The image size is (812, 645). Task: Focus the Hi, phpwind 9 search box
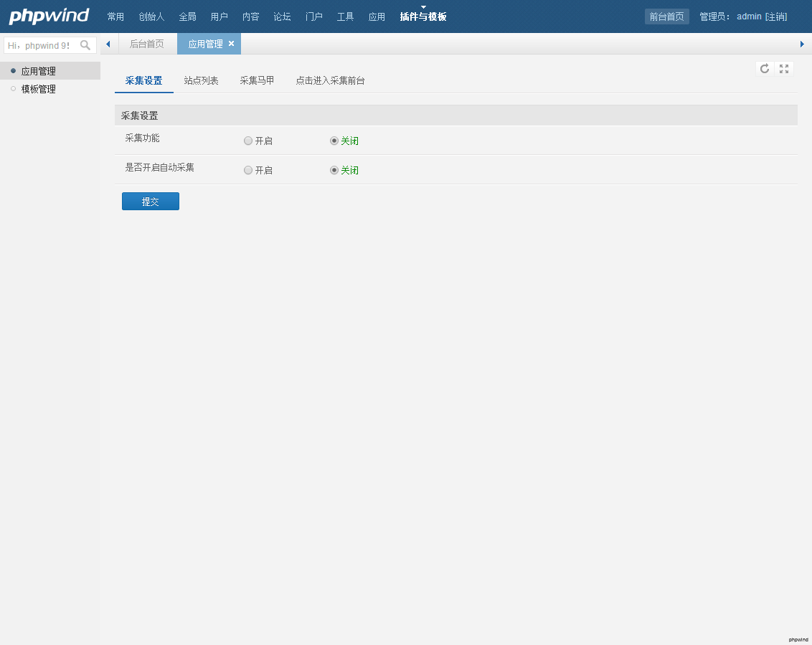point(40,45)
